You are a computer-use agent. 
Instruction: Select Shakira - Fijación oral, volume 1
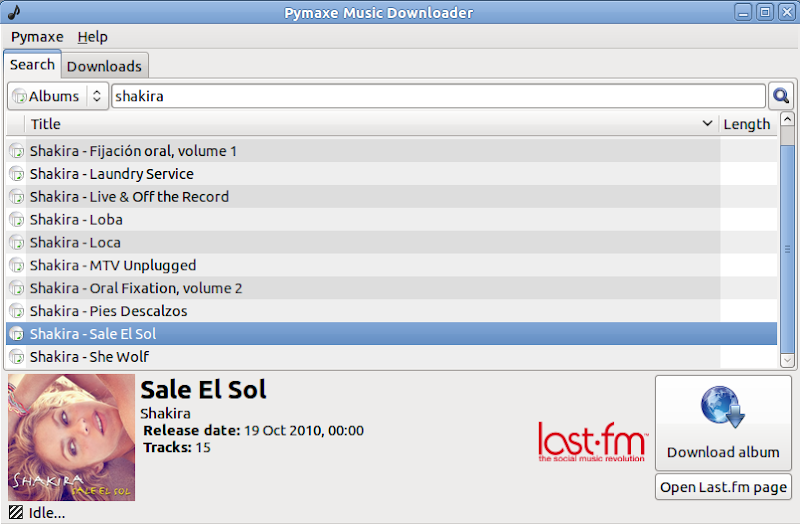391,151
